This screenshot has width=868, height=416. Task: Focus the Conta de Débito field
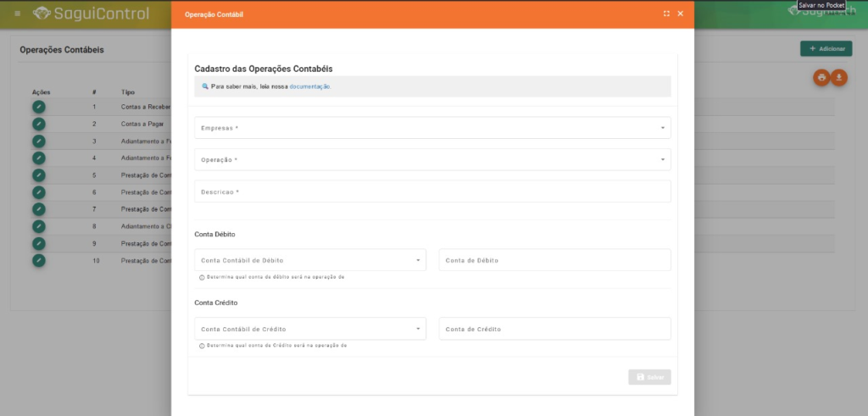pos(554,260)
